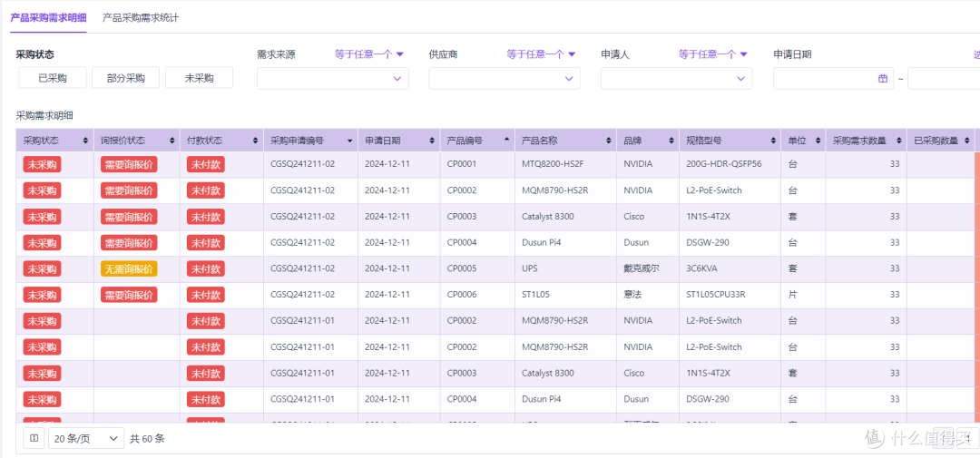The height and width of the screenshot is (458, 980).
Task: Switch to 产品采购需求明细 tab
Action: (49, 17)
